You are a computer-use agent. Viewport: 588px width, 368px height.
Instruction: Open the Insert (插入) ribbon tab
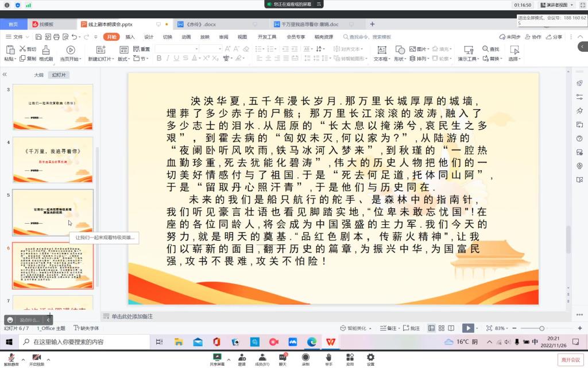(130, 37)
